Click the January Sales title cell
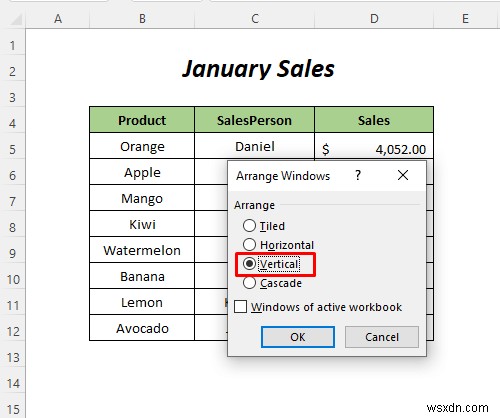The image size is (500, 418). (x=258, y=69)
